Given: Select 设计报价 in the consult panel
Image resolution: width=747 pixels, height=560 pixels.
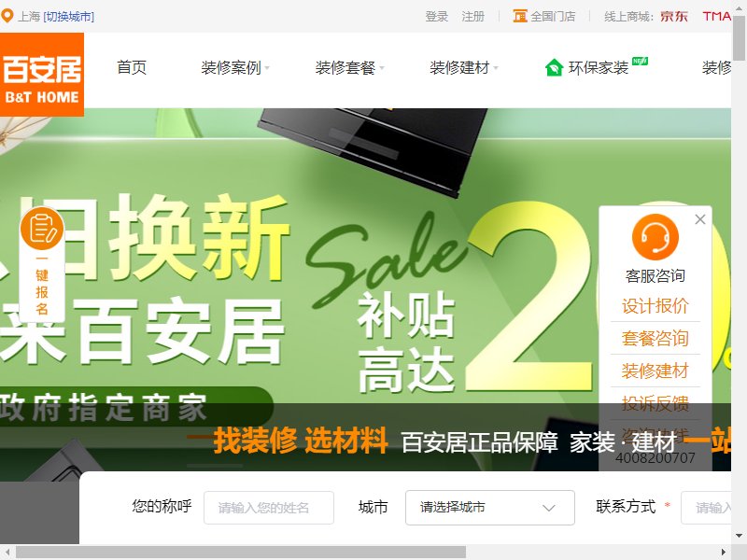Looking at the screenshot, I should (655, 306).
